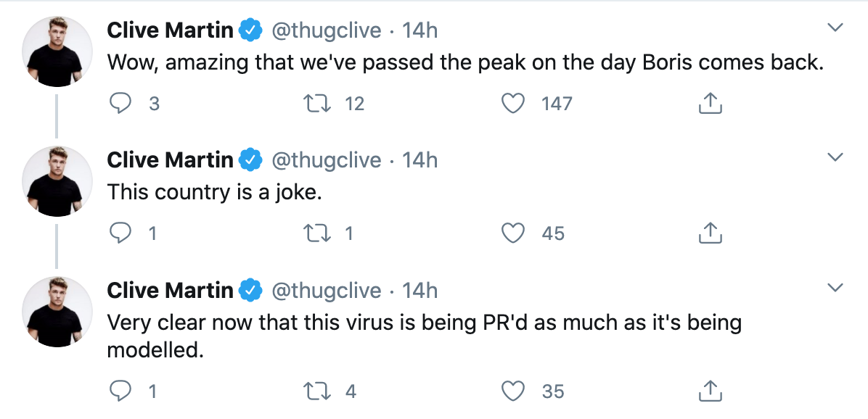Retweet 'This country is a joke' tweet
868x419 pixels.
pyautogui.click(x=316, y=233)
